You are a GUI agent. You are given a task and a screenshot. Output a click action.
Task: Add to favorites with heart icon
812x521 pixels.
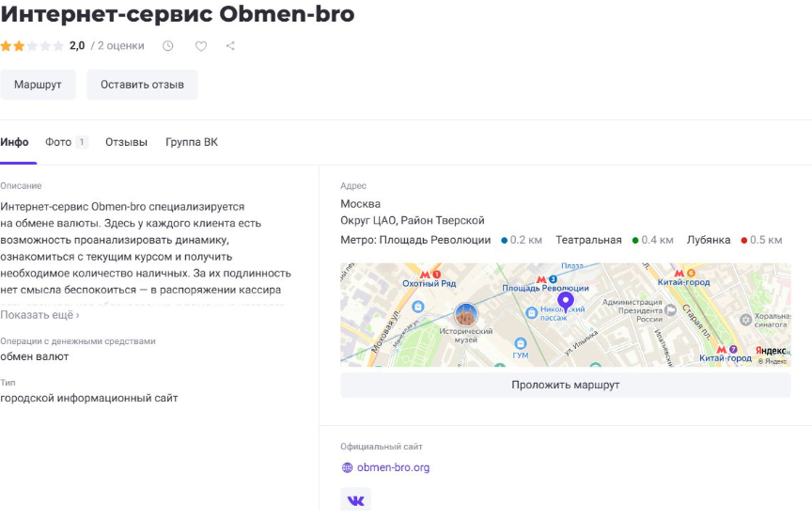click(200, 45)
